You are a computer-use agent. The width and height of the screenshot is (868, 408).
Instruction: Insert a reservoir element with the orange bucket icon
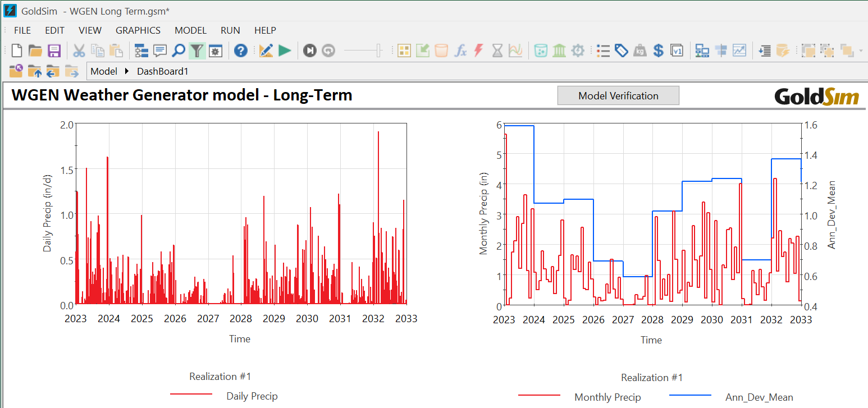pyautogui.click(x=441, y=51)
